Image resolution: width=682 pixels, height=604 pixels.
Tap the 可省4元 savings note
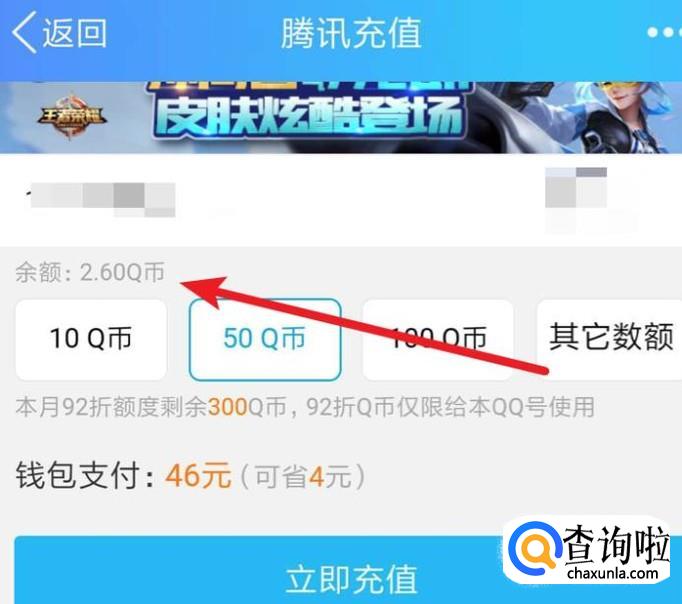point(302,477)
